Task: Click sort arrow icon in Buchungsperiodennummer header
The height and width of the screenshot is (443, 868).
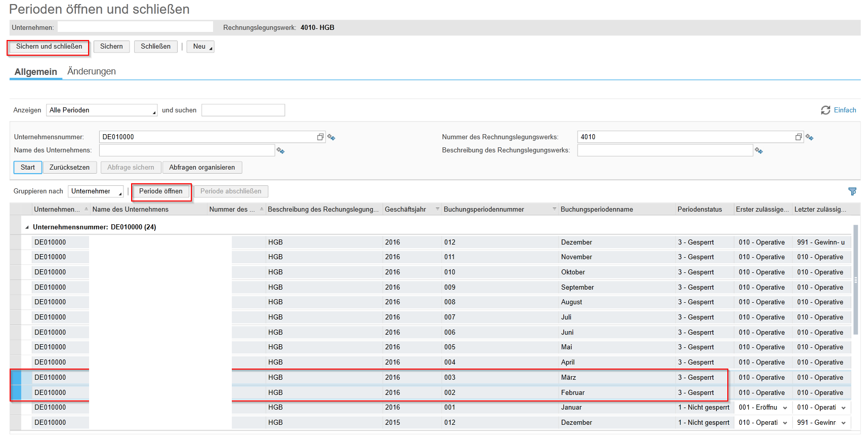Action: (555, 209)
